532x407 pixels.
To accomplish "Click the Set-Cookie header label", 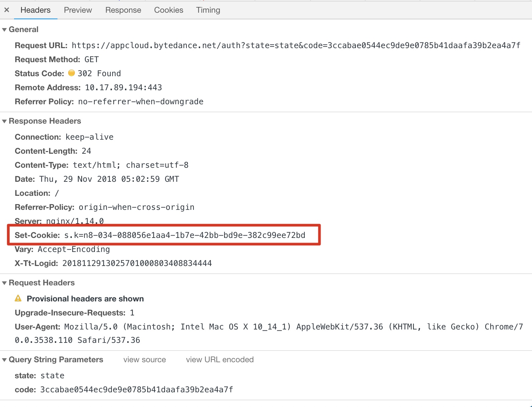I will pyautogui.click(x=37, y=235).
